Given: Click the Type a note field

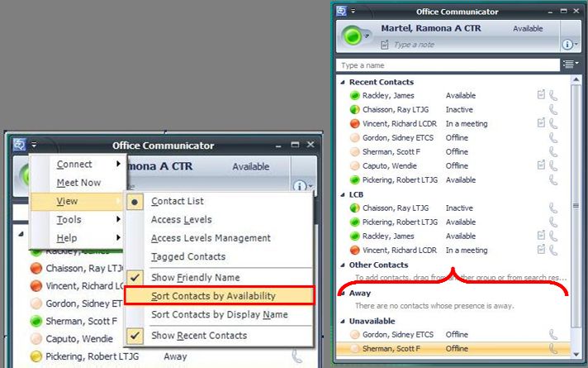Looking at the screenshot, I should pos(414,45).
